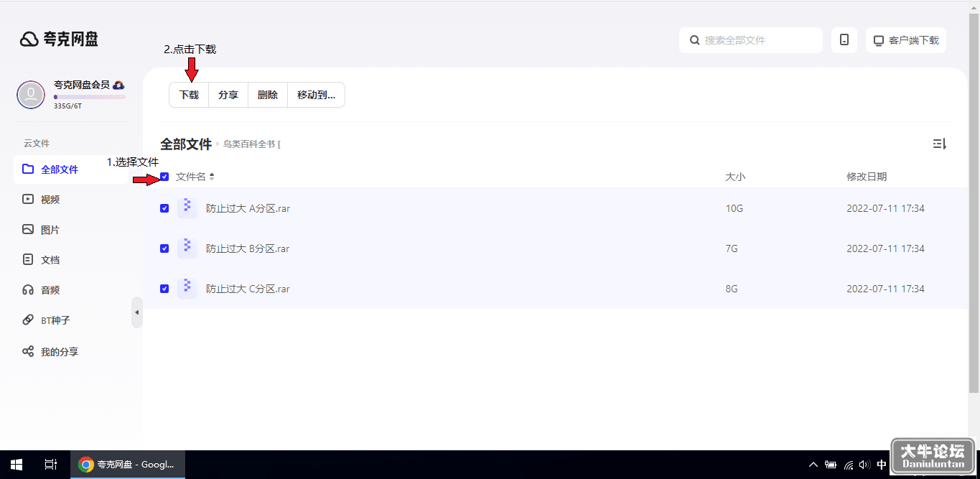Image resolution: width=980 pixels, height=479 pixels.
Task: Toggle the select-all checkbox beside 文件名
Action: 164,177
